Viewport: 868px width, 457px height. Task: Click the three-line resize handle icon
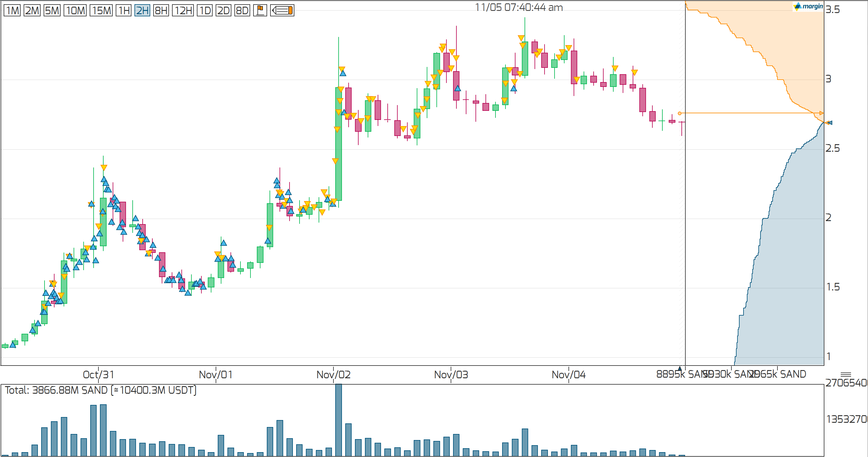click(x=846, y=374)
